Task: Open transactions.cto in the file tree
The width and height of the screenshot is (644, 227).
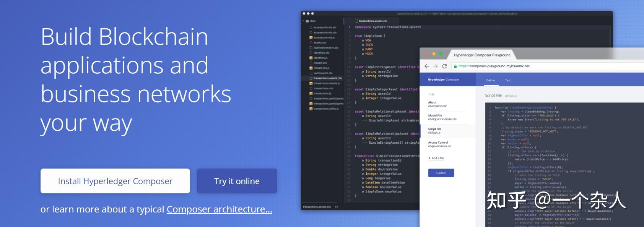Action: [x=323, y=88]
